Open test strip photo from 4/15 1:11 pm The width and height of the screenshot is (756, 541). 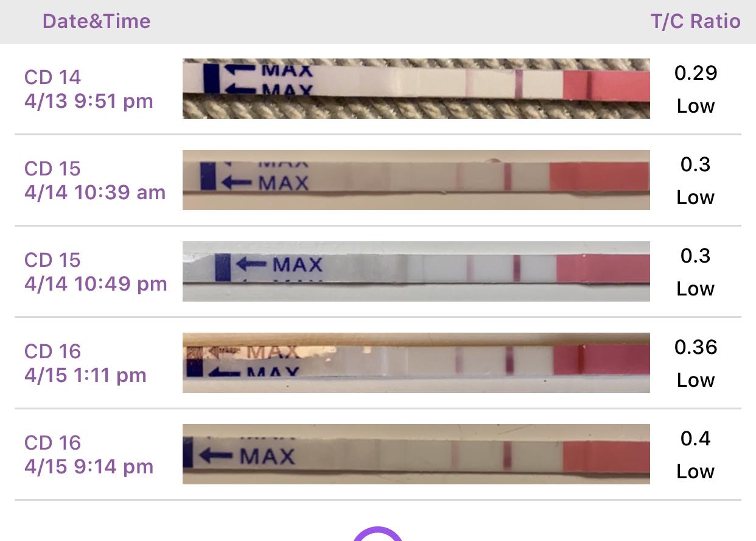(416, 362)
